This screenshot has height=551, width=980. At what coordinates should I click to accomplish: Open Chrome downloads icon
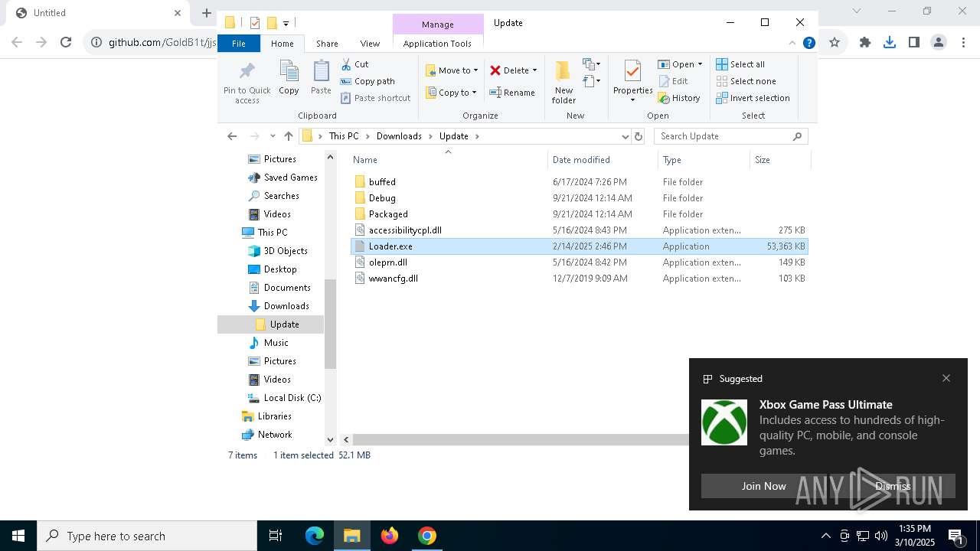coord(889,43)
